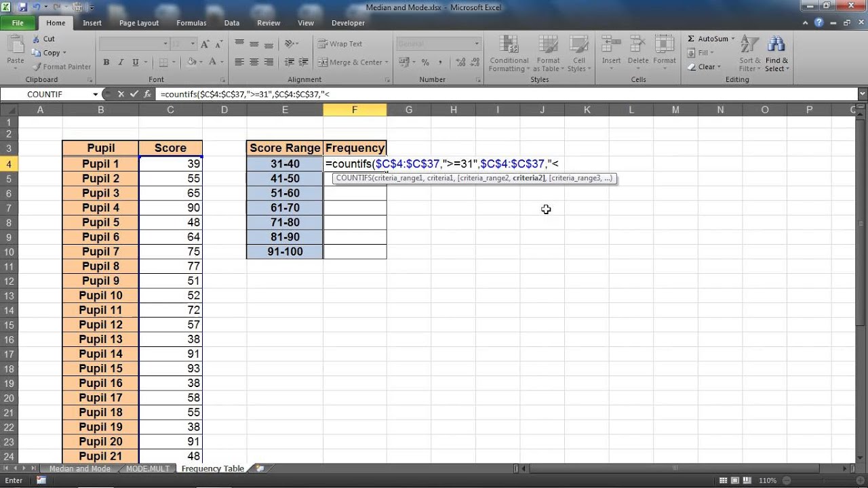Toggle Align Text Left
The image size is (868, 488).
[239, 62]
